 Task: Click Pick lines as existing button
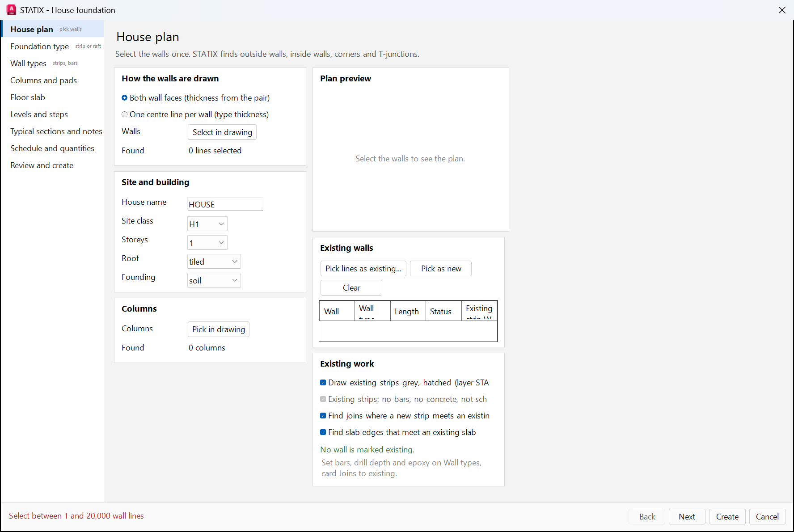363,269
